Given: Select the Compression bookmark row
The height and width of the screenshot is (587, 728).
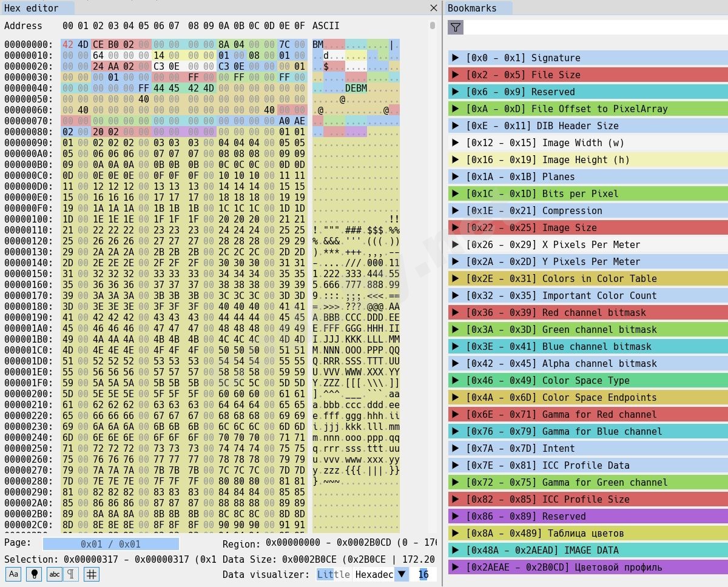Looking at the screenshot, I should tap(588, 210).
